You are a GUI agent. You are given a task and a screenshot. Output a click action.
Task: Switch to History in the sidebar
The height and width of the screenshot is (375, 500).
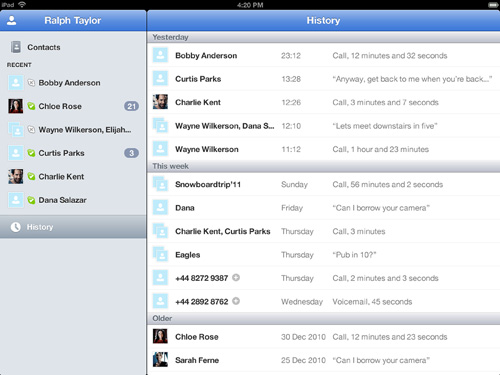(x=73, y=227)
